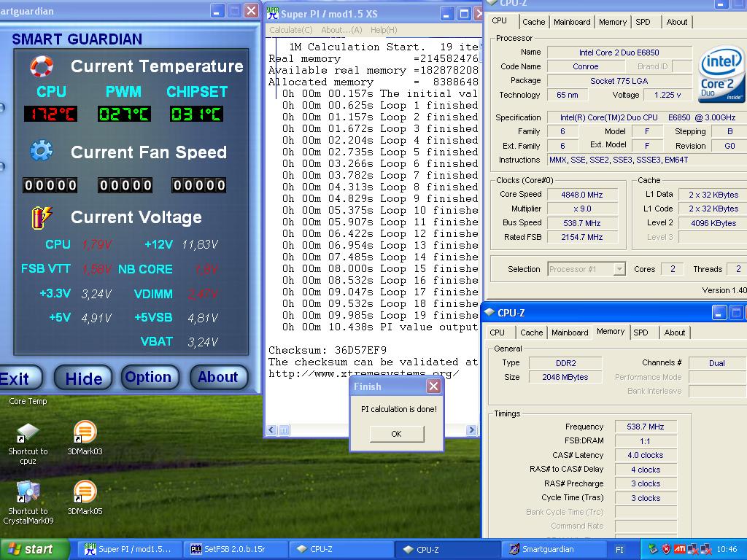Screen dimensions: 747x560
Task: Click the CAS# Latency 4.0 clocks value
Action: pyautogui.click(x=646, y=455)
